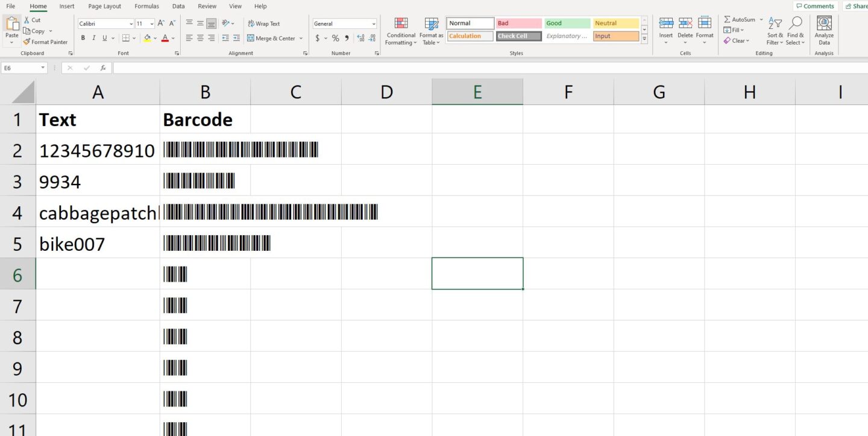The height and width of the screenshot is (436, 868).
Task: Open Analyze Data tool
Action: pos(824,24)
